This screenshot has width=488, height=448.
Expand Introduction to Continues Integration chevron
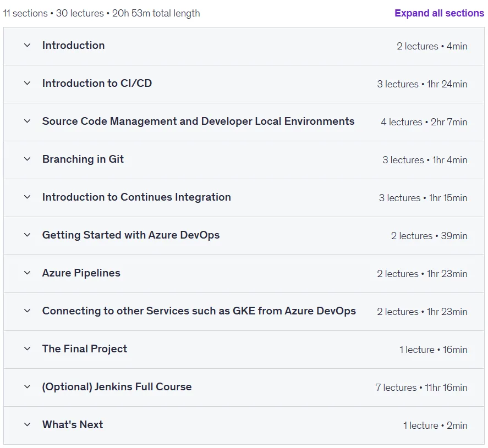pyautogui.click(x=28, y=197)
